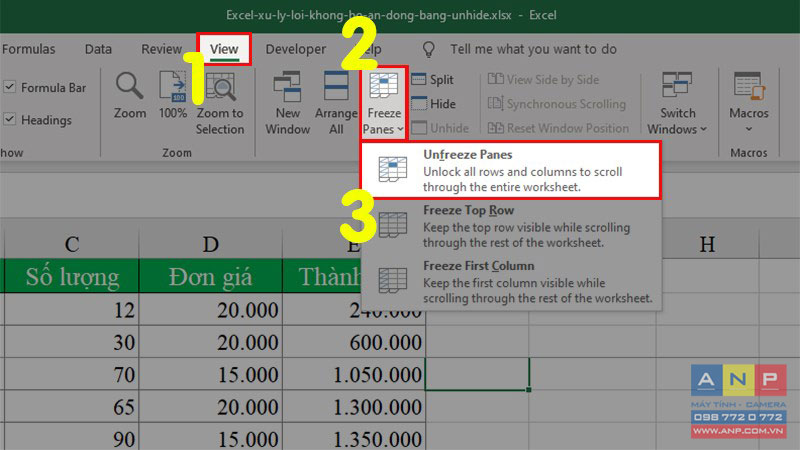Select Đơn giá cell in row with 12
The height and width of the screenshot is (450, 800).
210,309
